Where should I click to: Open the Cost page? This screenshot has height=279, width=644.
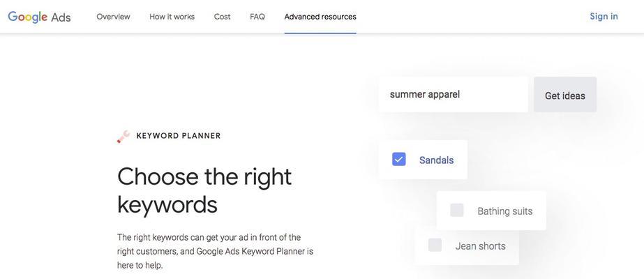tap(222, 17)
